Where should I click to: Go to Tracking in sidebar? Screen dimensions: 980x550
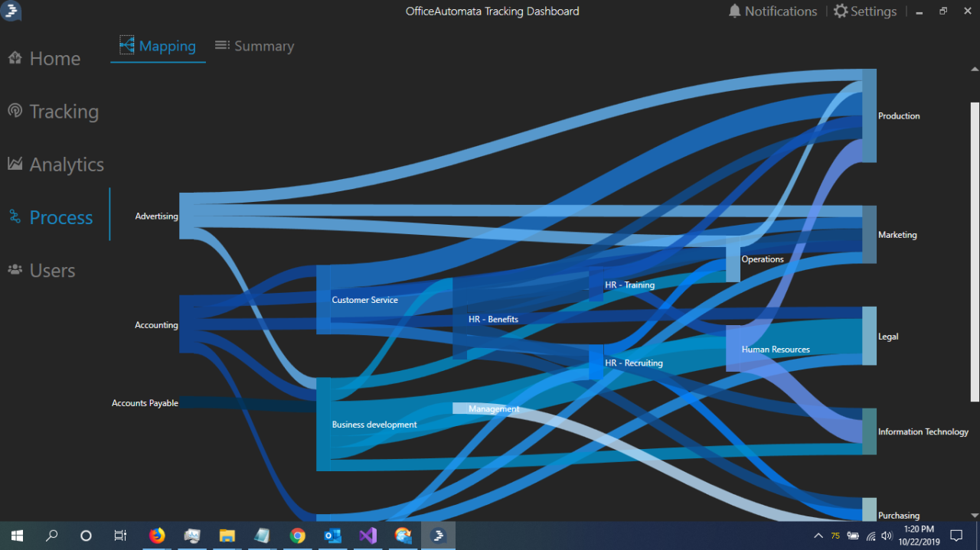[64, 111]
